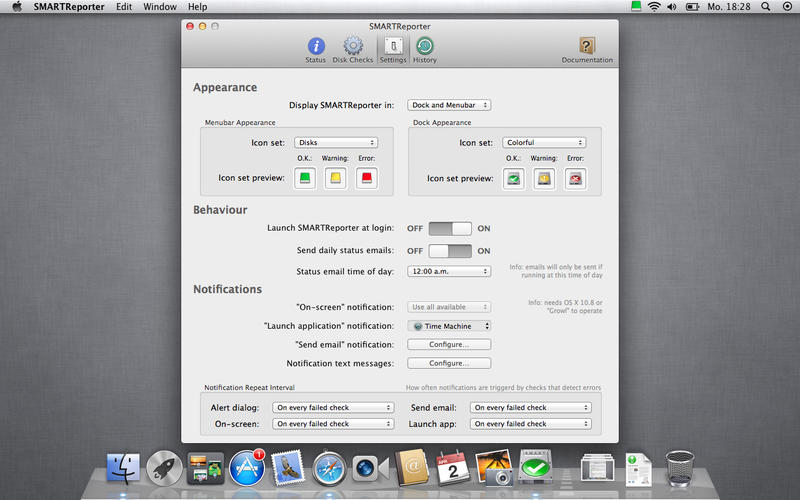Open the Status pane in toolbar
This screenshot has width=800, height=500.
click(x=316, y=48)
